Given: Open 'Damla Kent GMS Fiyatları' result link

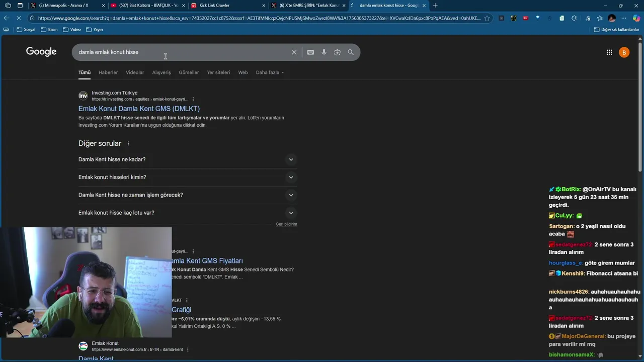Looking at the screenshot, I should 207,261.
